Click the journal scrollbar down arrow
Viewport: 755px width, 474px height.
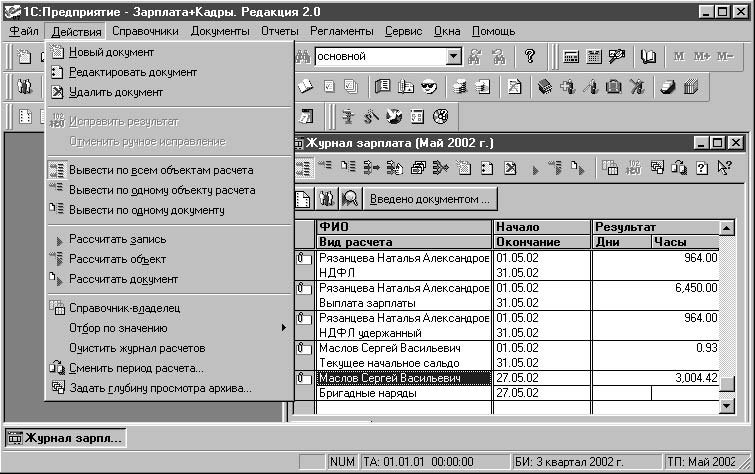click(x=726, y=406)
